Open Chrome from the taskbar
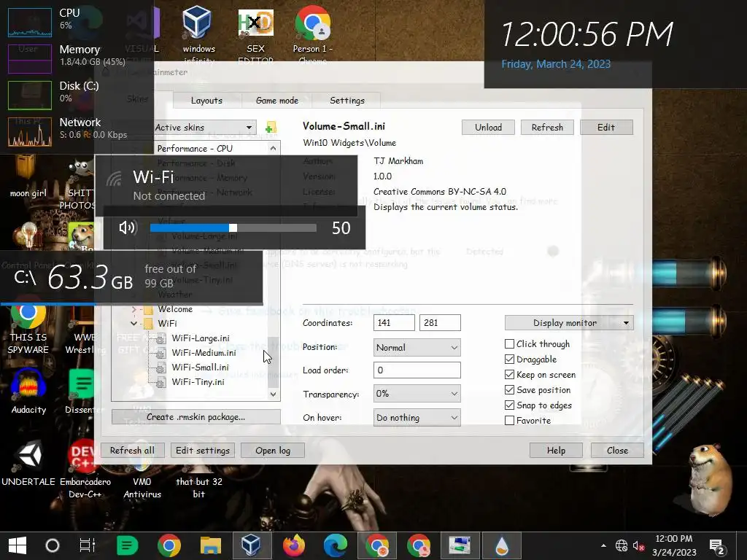Viewport: 747px width, 560px height. click(169, 545)
